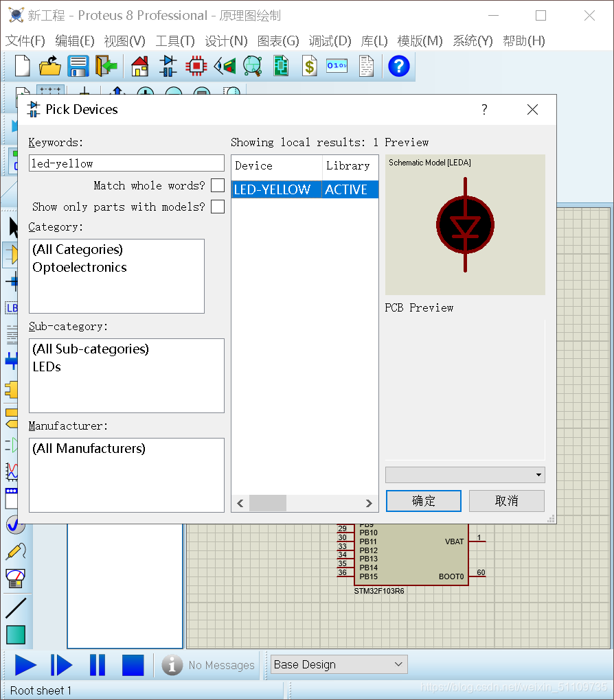Select (All Sub-categories) entry
This screenshot has height=700, width=614.
[91, 349]
